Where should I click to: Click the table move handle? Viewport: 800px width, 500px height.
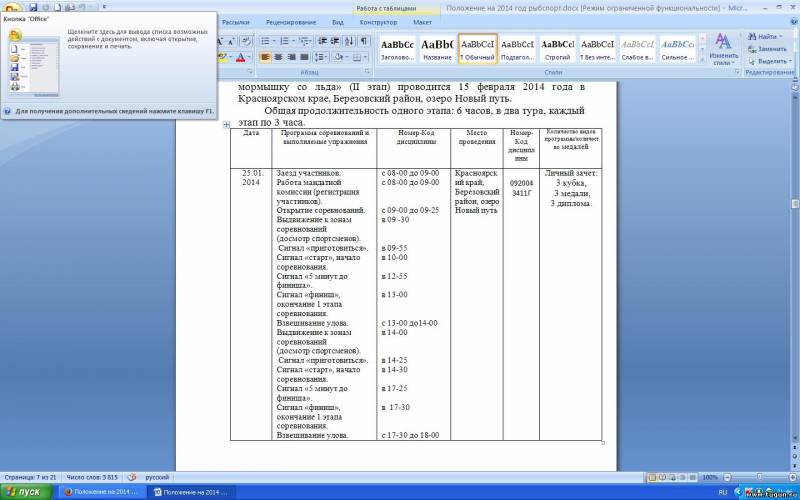click(227, 124)
